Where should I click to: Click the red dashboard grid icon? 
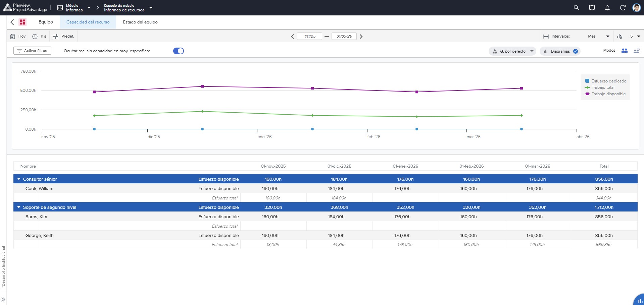pyautogui.click(x=22, y=22)
